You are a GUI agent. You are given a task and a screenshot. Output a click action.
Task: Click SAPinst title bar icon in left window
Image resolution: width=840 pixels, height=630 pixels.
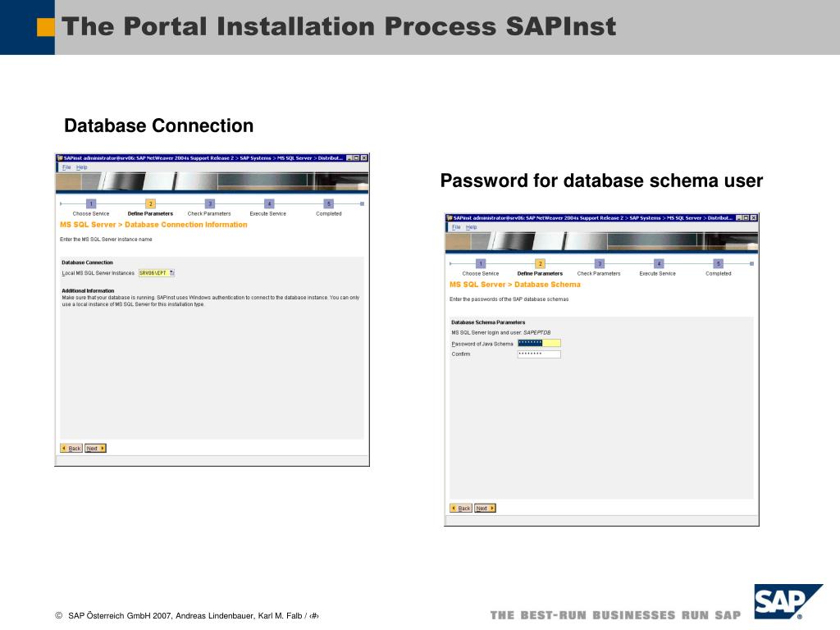click(60, 158)
